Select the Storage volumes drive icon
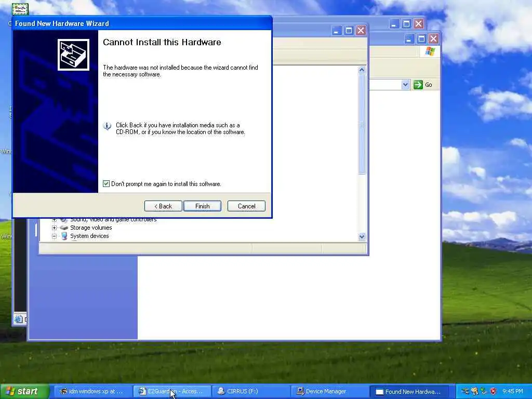This screenshot has width=532, height=399. pyautogui.click(x=64, y=228)
